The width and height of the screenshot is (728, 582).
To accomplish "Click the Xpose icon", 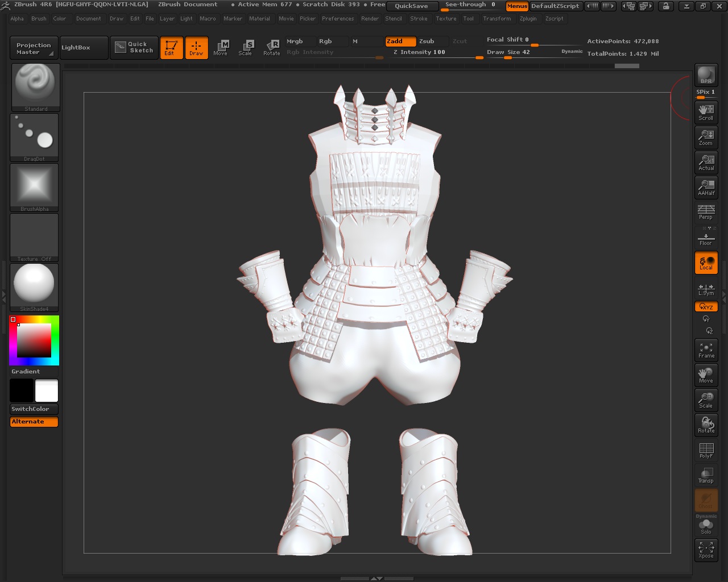I will click(x=706, y=550).
